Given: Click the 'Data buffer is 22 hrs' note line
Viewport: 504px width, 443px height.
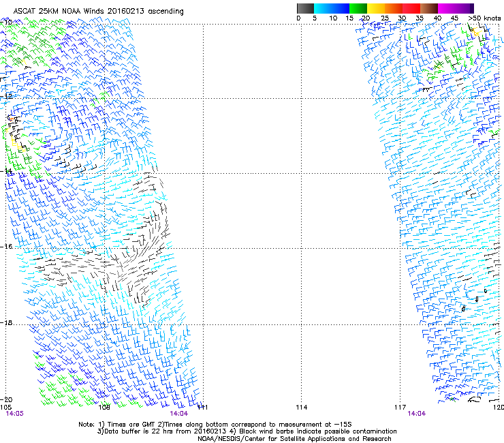Looking at the screenshot, I should pos(247,431).
